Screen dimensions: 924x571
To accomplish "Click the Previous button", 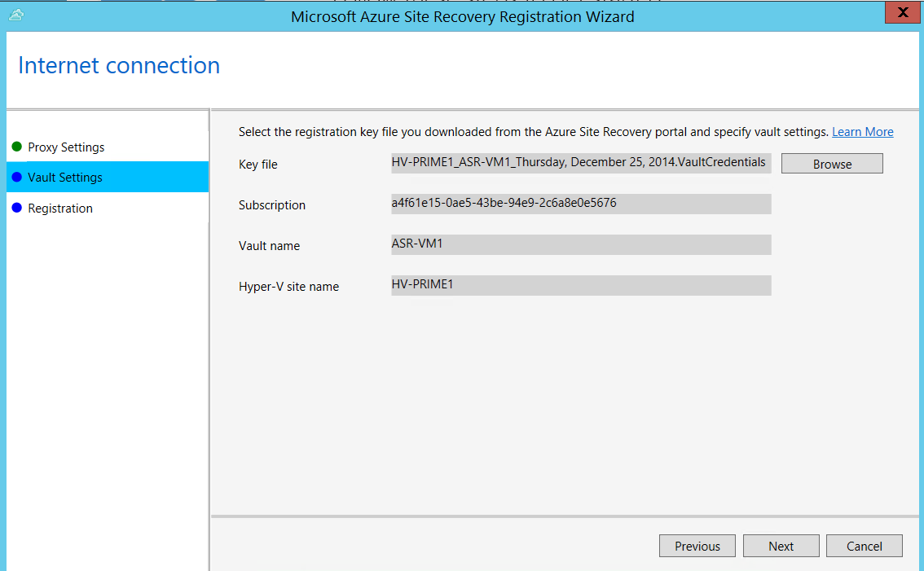I will coord(697,546).
